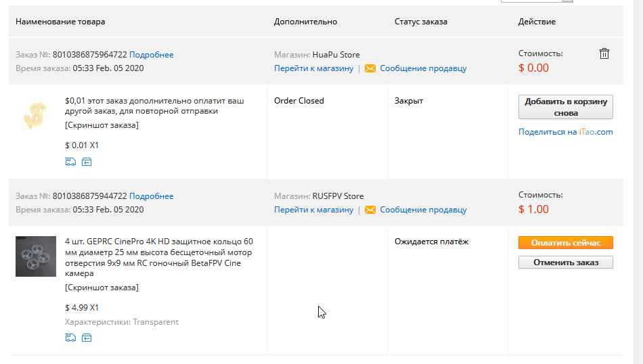Click Добавить в корзину снова button
643x364 pixels.
[x=565, y=107]
